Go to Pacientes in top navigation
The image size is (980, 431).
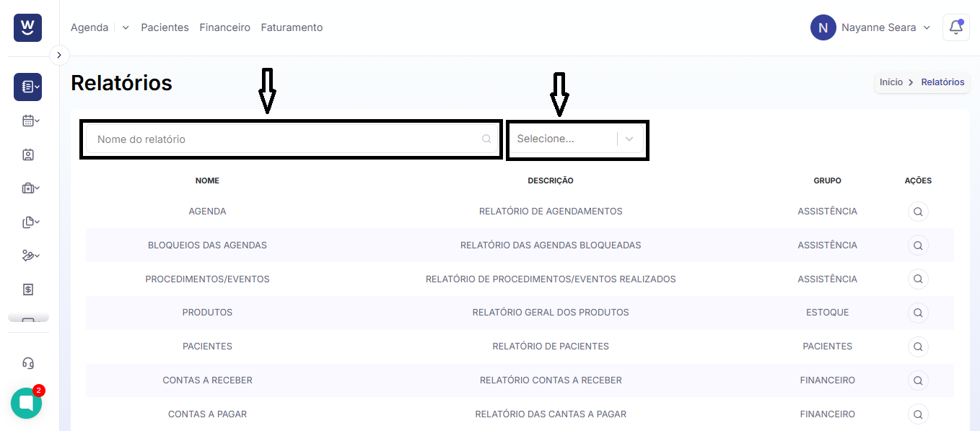pos(165,27)
